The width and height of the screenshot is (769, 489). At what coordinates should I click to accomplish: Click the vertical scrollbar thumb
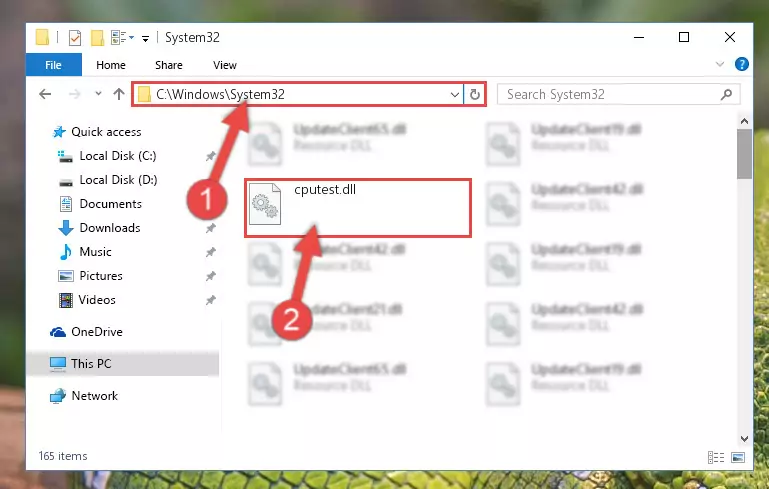(744, 154)
